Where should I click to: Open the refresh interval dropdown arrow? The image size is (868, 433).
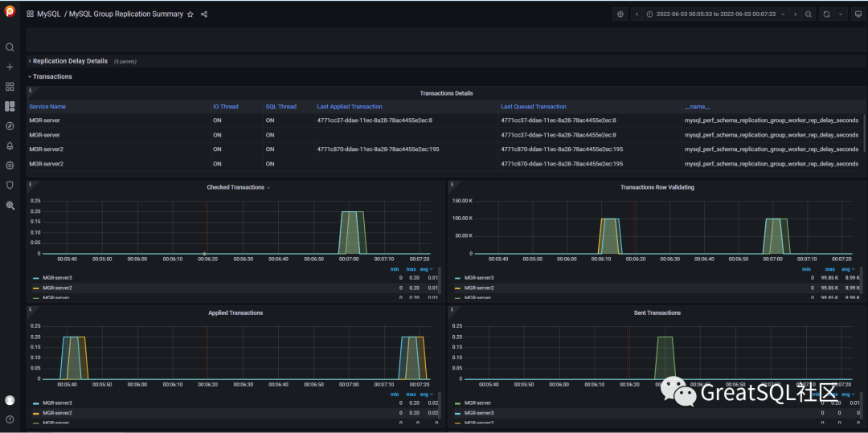841,14
